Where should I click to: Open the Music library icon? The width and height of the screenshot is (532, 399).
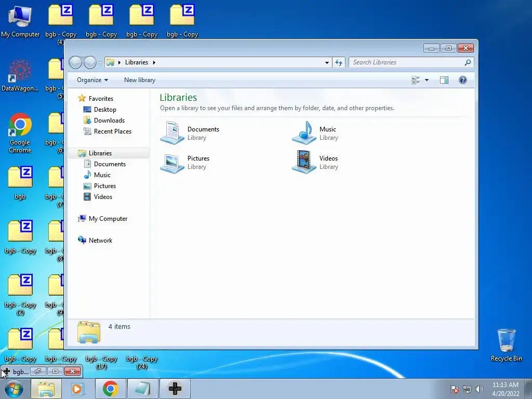pos(304,133)
